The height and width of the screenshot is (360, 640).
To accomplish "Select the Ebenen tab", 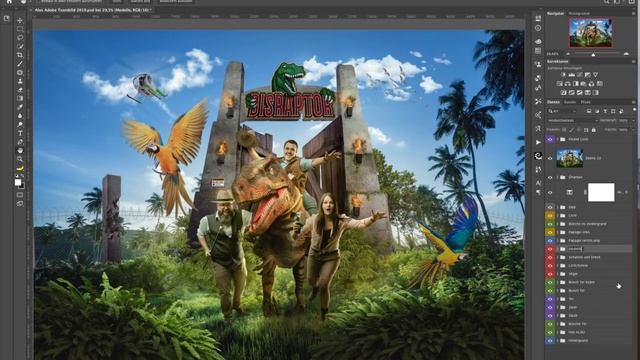I will pyautogui.click(x=553, y=102).
